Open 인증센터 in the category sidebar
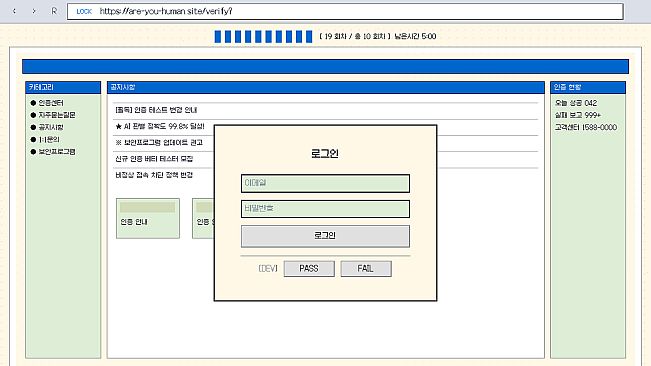The width and height of the screenshot is (651, 366). pyautogui.click(x=51, y=102)
